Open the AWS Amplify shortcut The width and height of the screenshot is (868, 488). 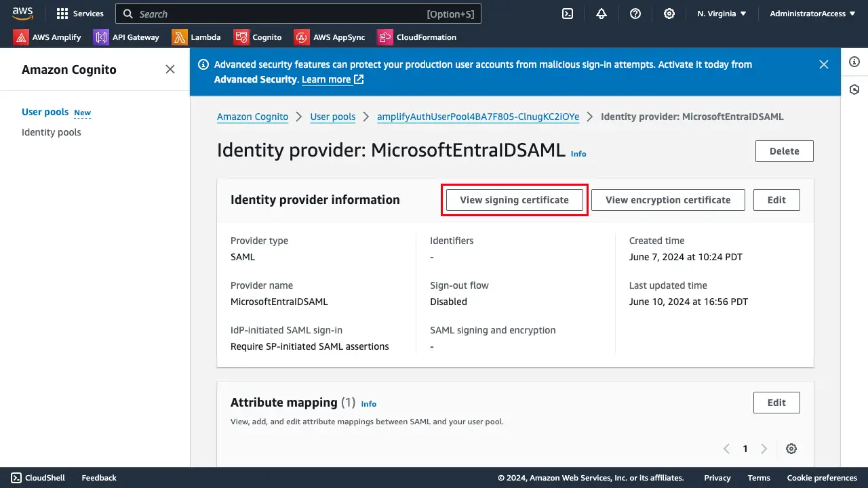click(47, 37)
